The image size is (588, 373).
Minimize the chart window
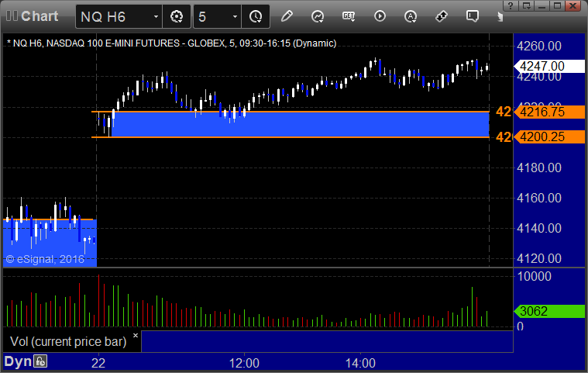pos(542,5)
